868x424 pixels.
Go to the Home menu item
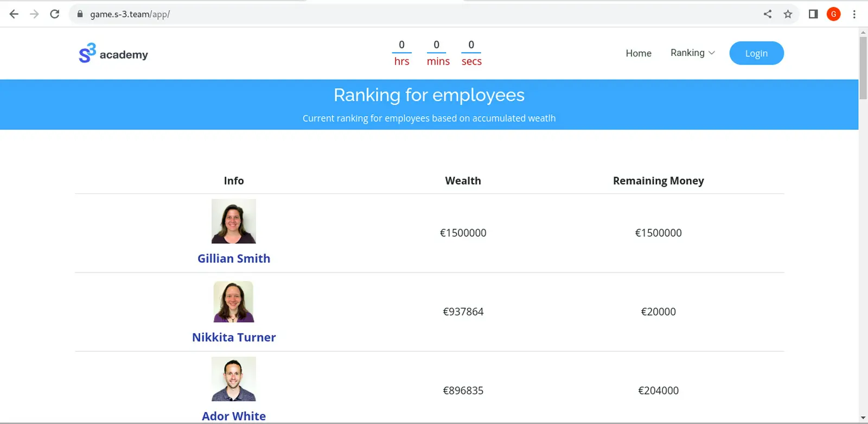point(639,53)
